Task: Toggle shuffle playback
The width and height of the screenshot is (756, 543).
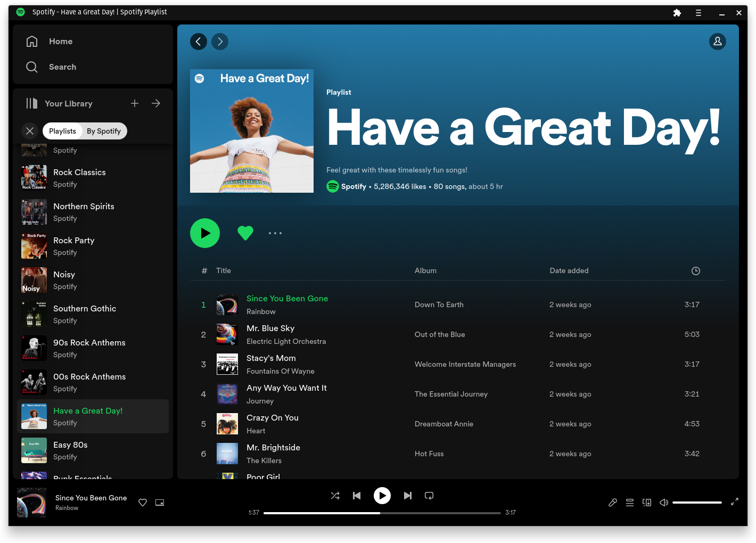Action: click(x=335, y=496)
